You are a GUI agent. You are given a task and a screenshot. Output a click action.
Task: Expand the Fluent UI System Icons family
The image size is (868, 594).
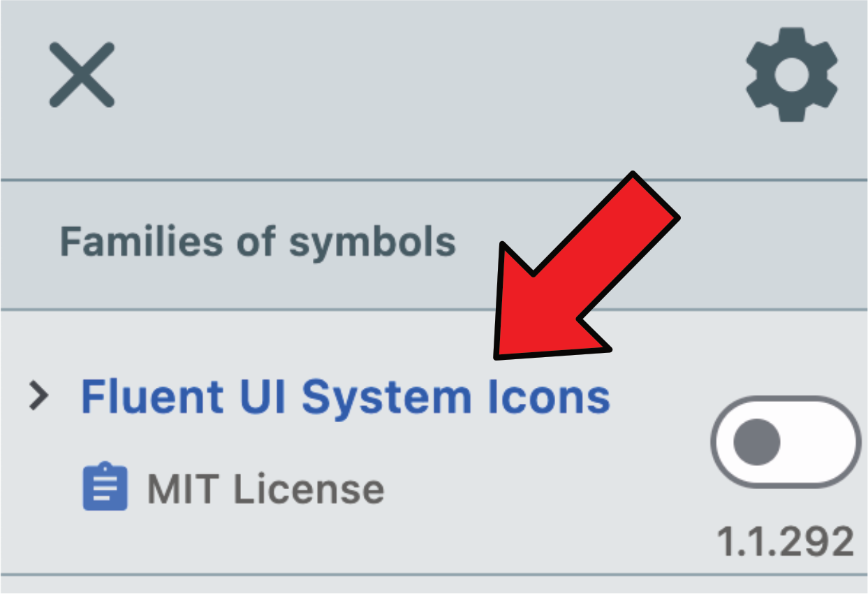(39, 396)
